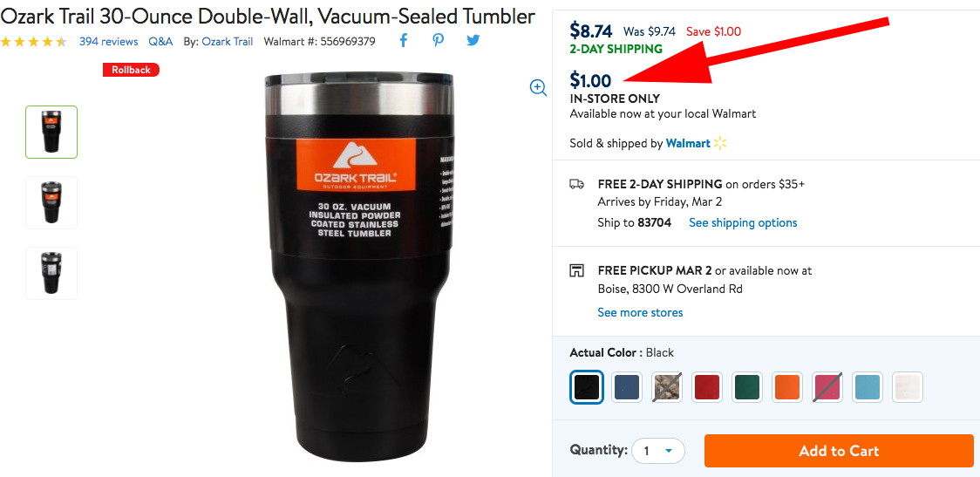Expand See more stores
980x477 pixels.
pyautogui.click(x=640, y=312)
